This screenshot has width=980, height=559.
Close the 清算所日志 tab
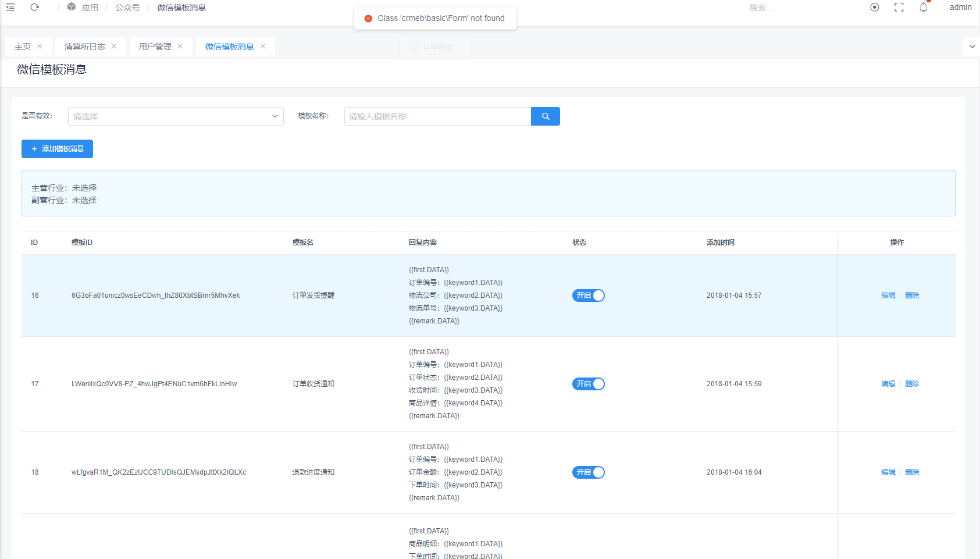[114, 47]
